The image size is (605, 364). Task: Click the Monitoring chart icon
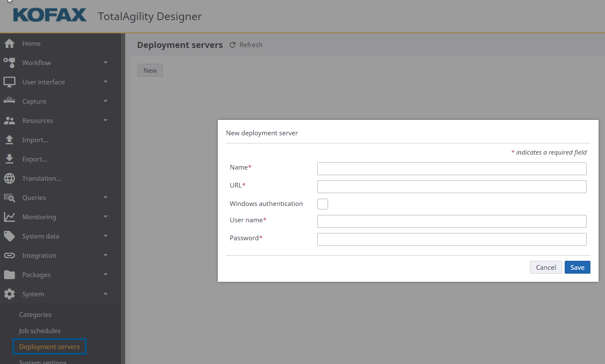(9, 217)
